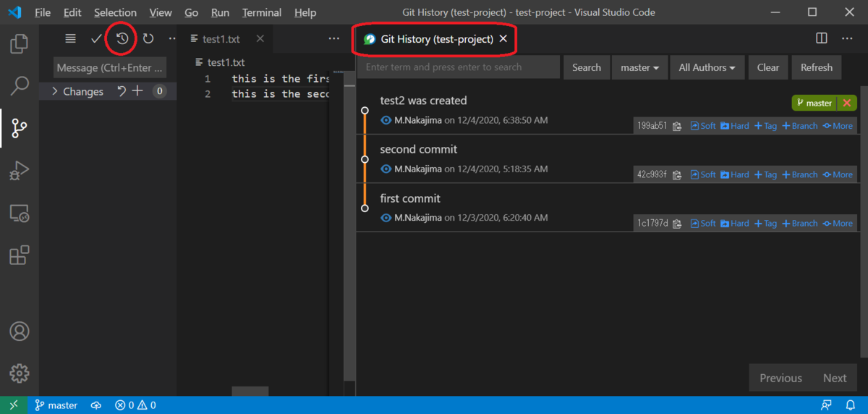Open the Go menu
The height and width of the screenshot is (414, 868).
pos(191,12)
